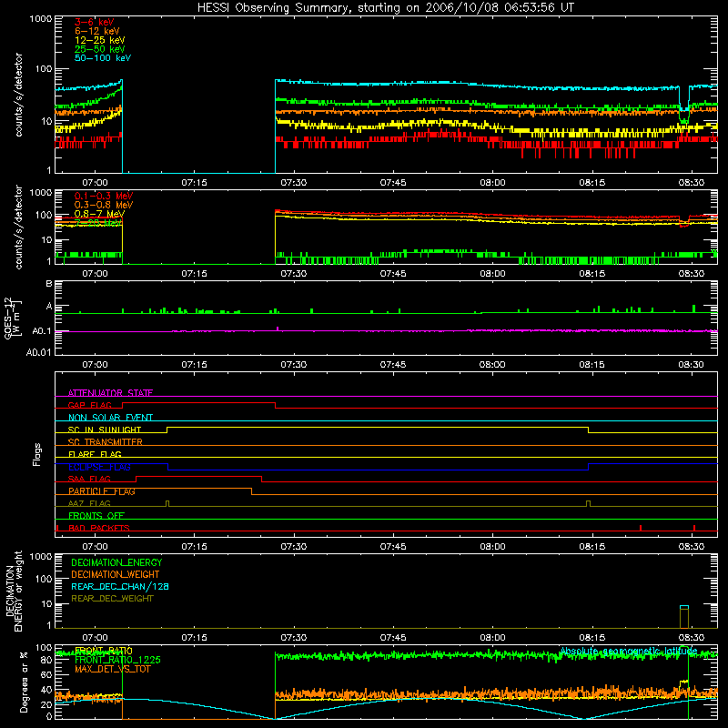Viewport: 728px width, 728px height.
Task: Click the 0.8-7 MeV legend label
Action: pos(99,214)
